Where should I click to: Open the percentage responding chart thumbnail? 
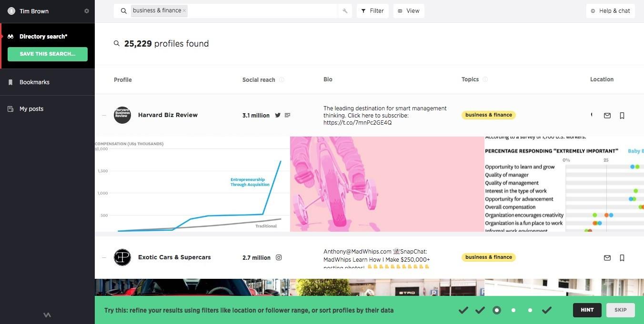tap(564, 184)
